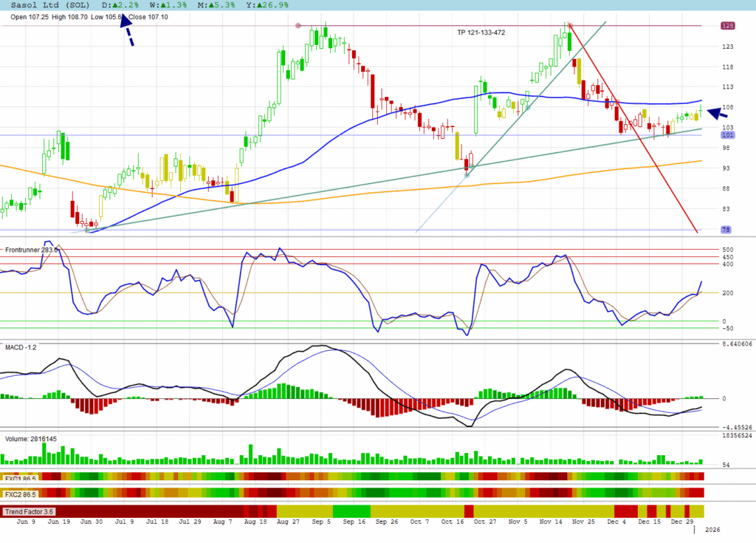Select the 101 support price tag
The height and width of the screenshot is (543, 756).
click(x=727, y=135)
